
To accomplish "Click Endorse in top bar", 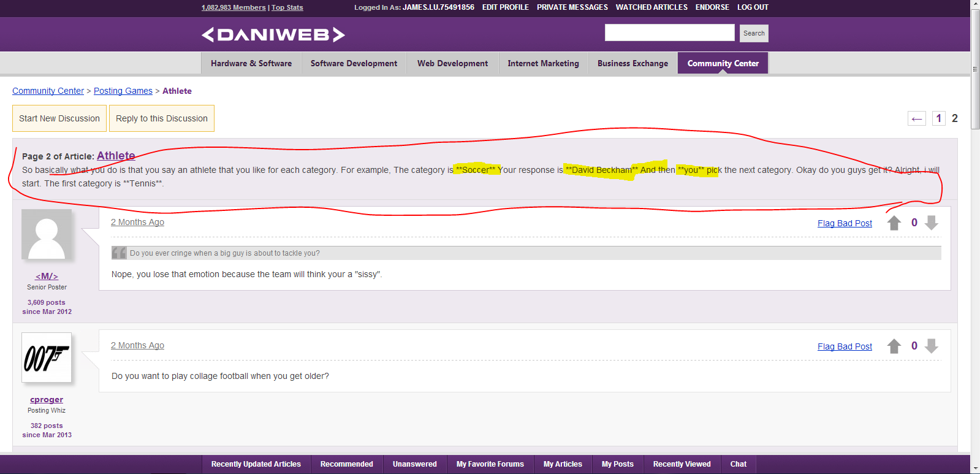I will pos(712,7).
